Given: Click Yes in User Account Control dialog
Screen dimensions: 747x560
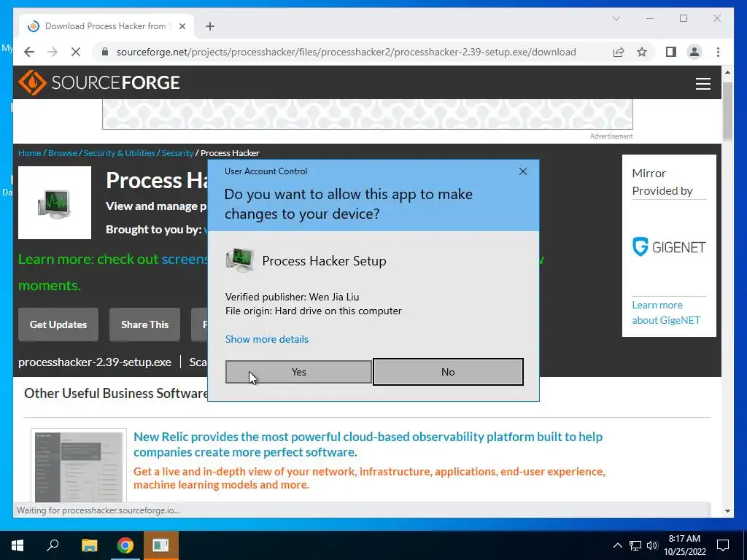Looking at the screenshot, I should [298, 372].
